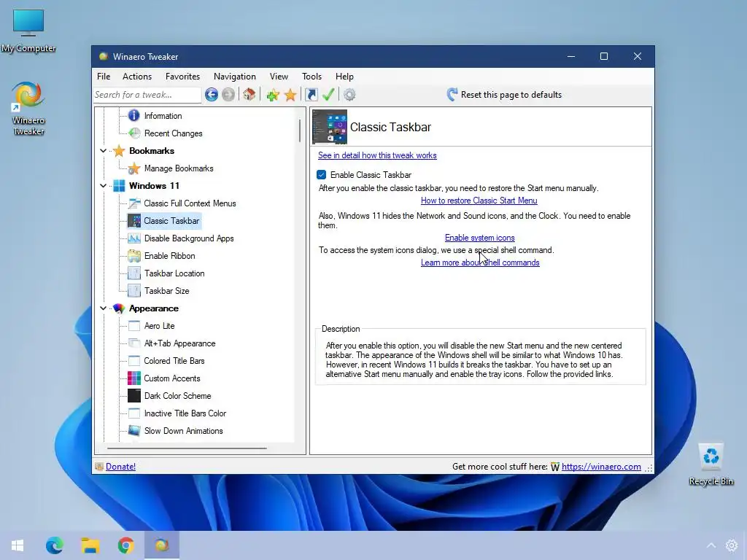
Task: Click the tree panel horizontal scrollbar
Action: (x=187, y=448)
